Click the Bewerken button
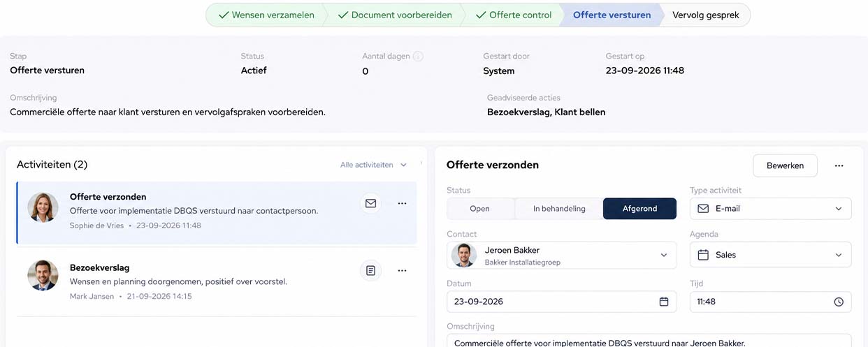Screen dimensions: 868x347 (x=785, y=165)
